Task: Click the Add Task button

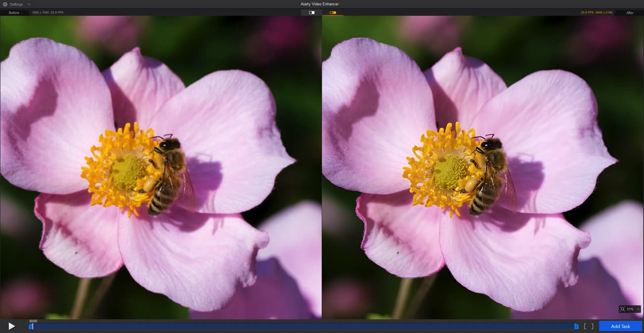Action: click(x=620, y=326)
